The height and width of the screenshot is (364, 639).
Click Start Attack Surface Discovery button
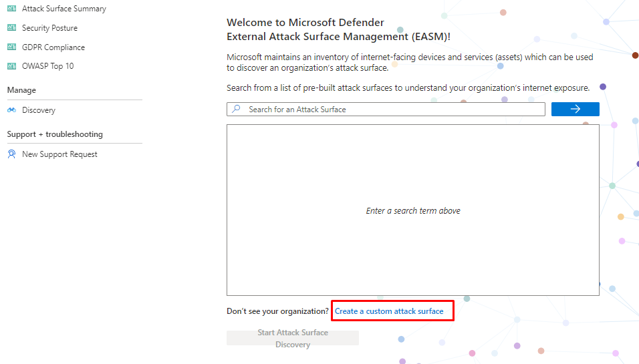[293, 338]
